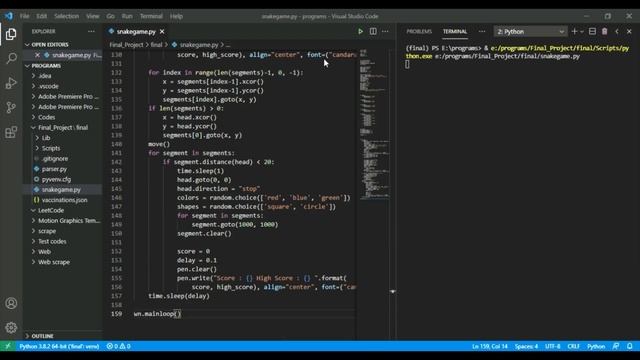The width and height of the screenshot is (640, 360).
Task: Open the Go menu
Action: point(111,16)
